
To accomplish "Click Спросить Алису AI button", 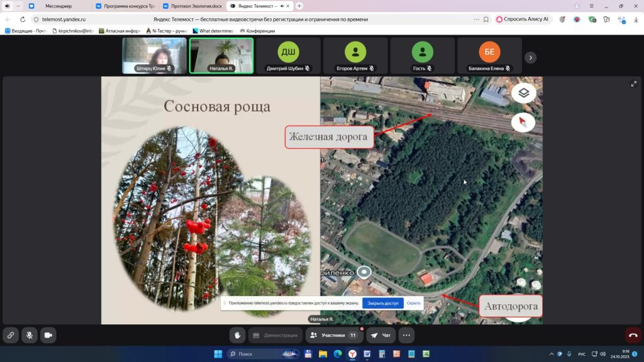I will 523,19.
